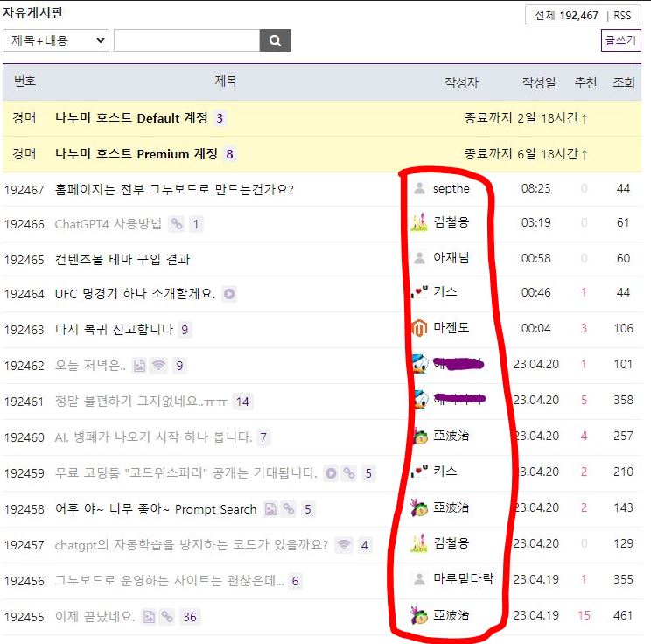
Task: Click 아재님's default avatar icon
Action: point(419,258)
